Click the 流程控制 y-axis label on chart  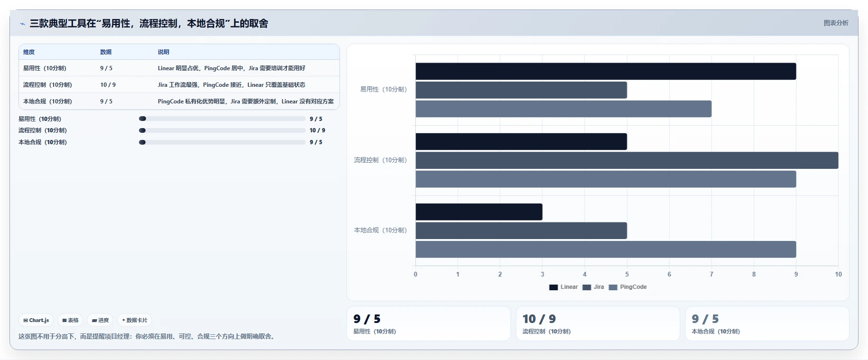(381, 160)
